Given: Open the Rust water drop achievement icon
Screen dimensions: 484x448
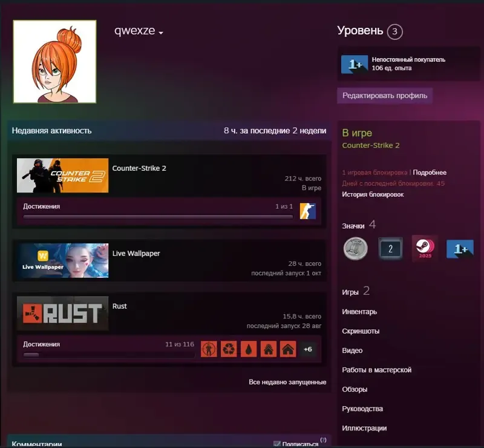Looking at the screenshot, I should (x=249, y=349).
